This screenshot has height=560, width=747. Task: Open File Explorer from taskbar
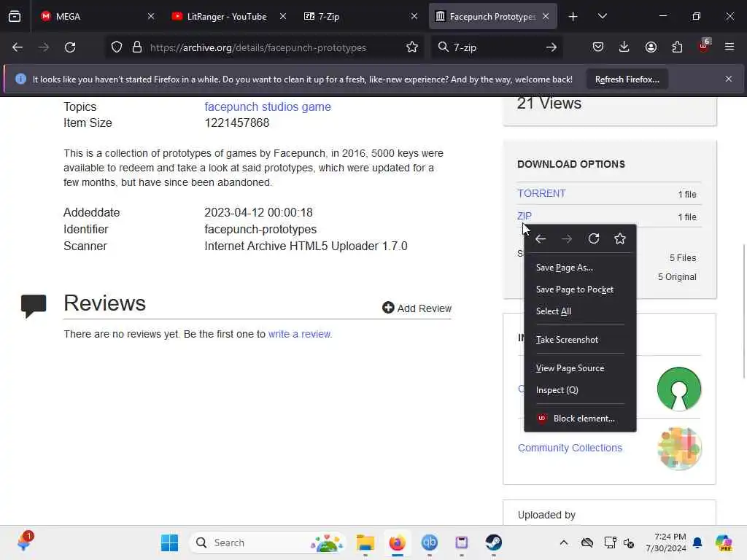click(x=365, y=542)
